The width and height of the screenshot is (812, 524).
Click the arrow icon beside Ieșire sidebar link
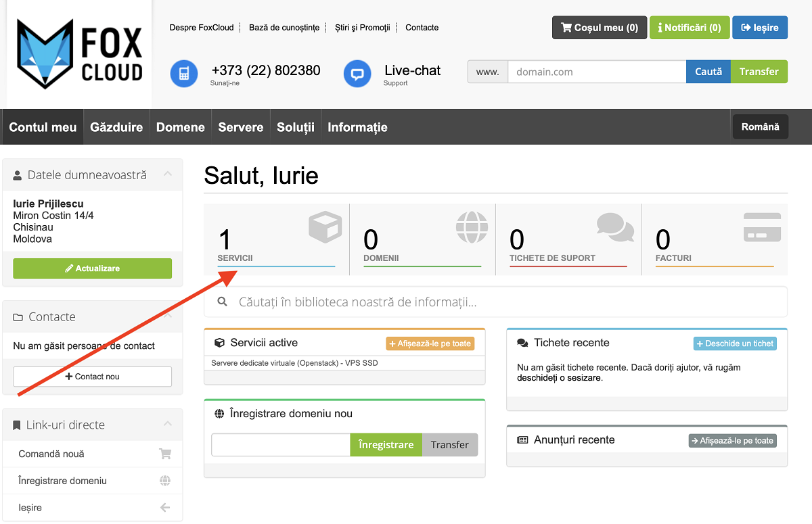164,508
